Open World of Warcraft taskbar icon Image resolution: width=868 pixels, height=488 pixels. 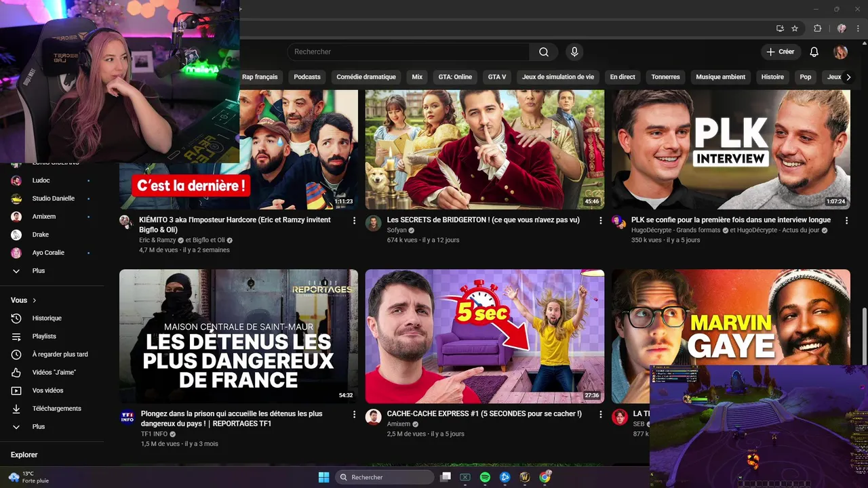(x=524, y=477)
